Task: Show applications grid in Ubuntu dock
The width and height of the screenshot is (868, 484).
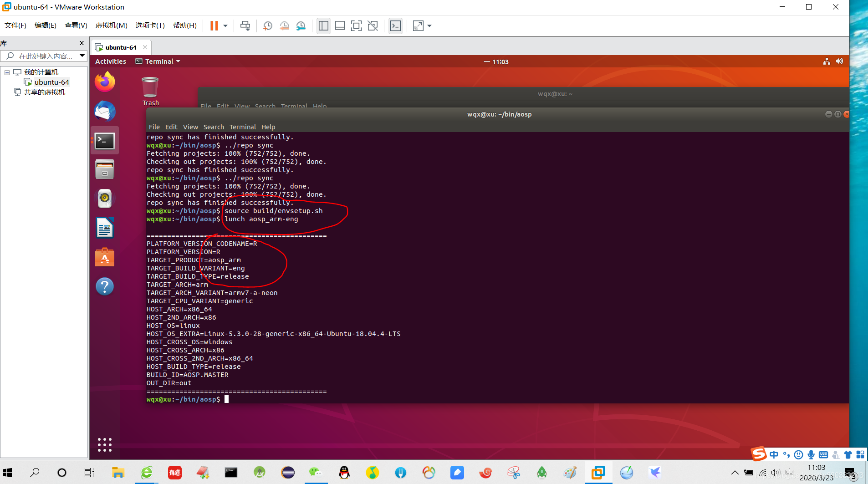Action: point(105,445)
